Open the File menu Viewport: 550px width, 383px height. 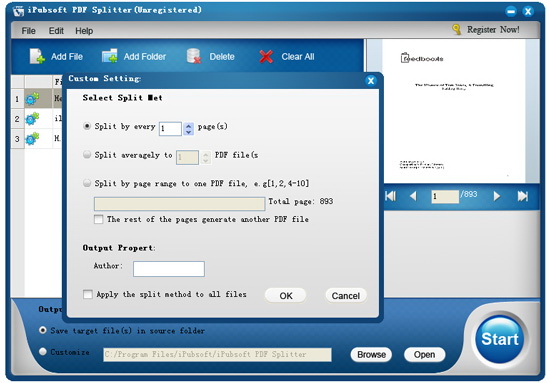point(28,31)
